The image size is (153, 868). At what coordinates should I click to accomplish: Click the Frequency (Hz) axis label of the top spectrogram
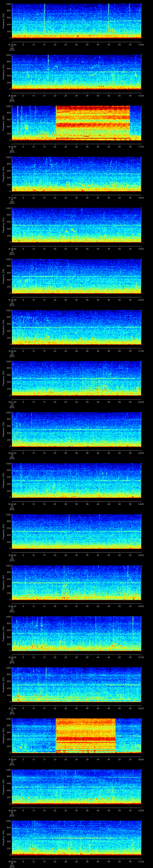click(3, 21)
